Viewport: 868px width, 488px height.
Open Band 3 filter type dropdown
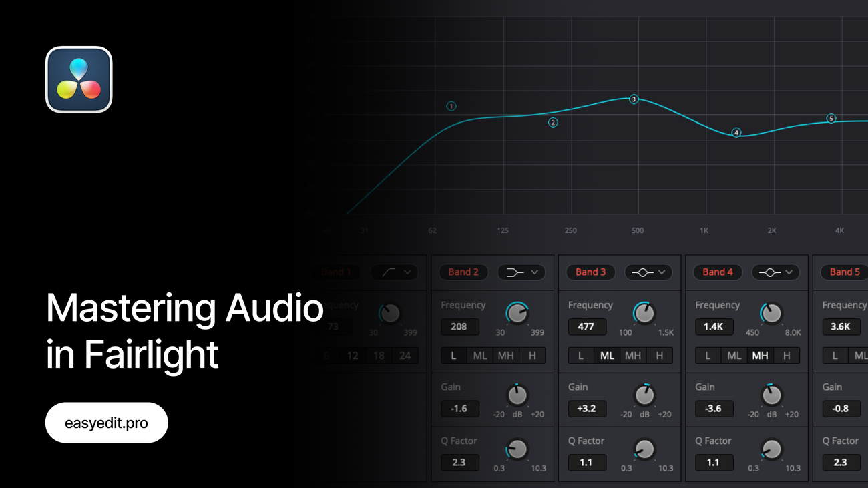(648, 272)
